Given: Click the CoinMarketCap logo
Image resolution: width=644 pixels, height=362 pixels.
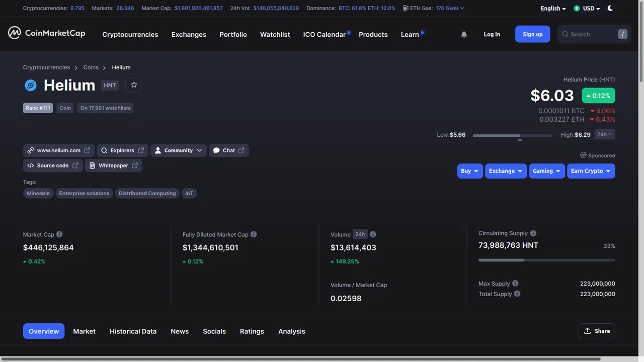Looking at the screenshot, I should coord(46,33).
